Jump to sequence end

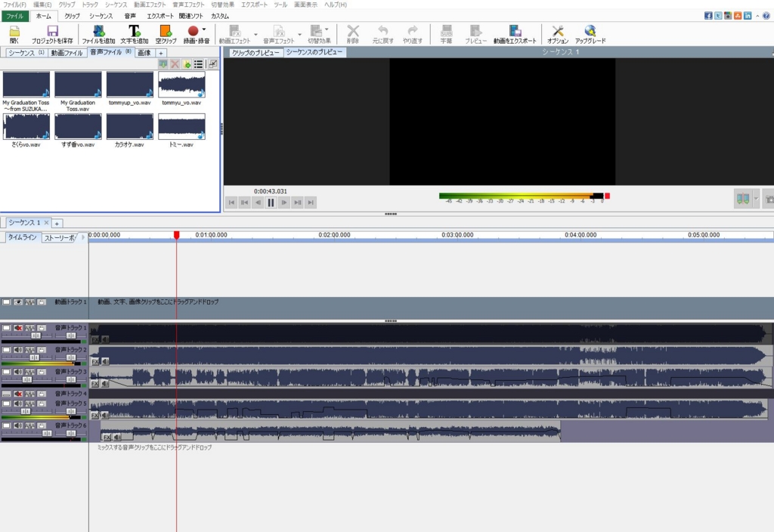pos(311,203)
